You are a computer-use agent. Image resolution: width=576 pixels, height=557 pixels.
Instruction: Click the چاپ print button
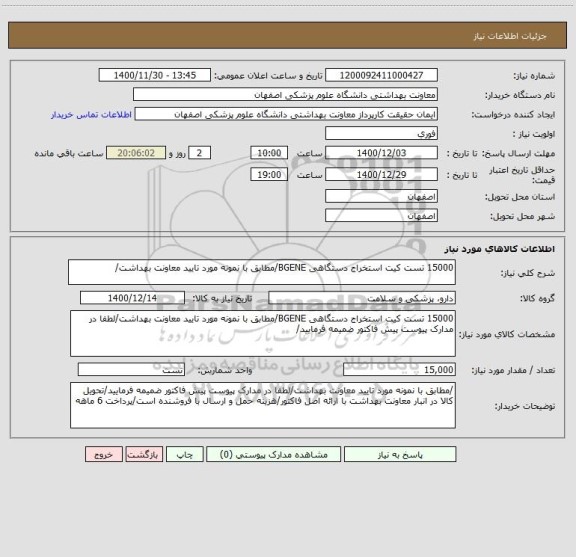tap(184, 454)
